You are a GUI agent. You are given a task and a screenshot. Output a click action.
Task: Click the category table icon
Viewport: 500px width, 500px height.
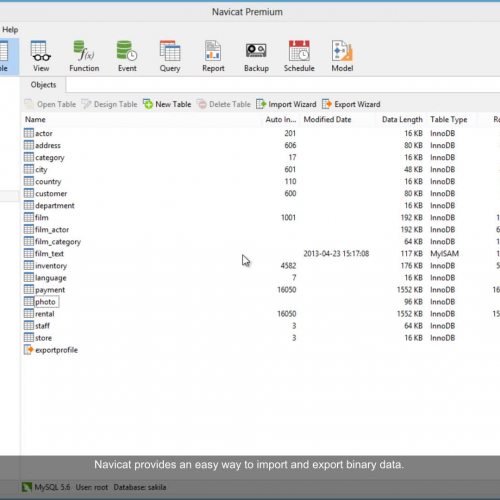29,157
